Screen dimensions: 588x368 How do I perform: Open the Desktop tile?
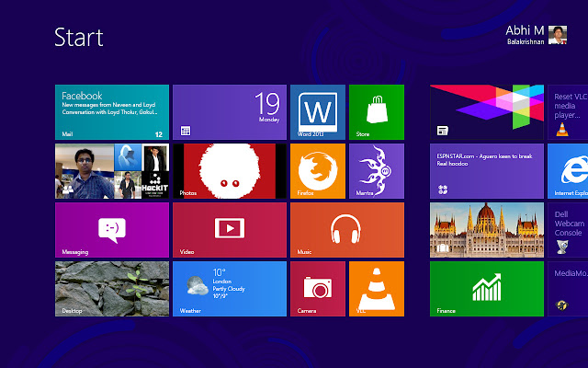[x=112, y=289]
